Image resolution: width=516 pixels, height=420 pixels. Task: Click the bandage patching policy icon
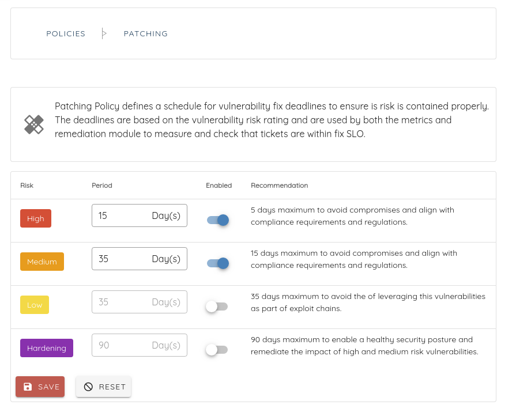(34, 124)
